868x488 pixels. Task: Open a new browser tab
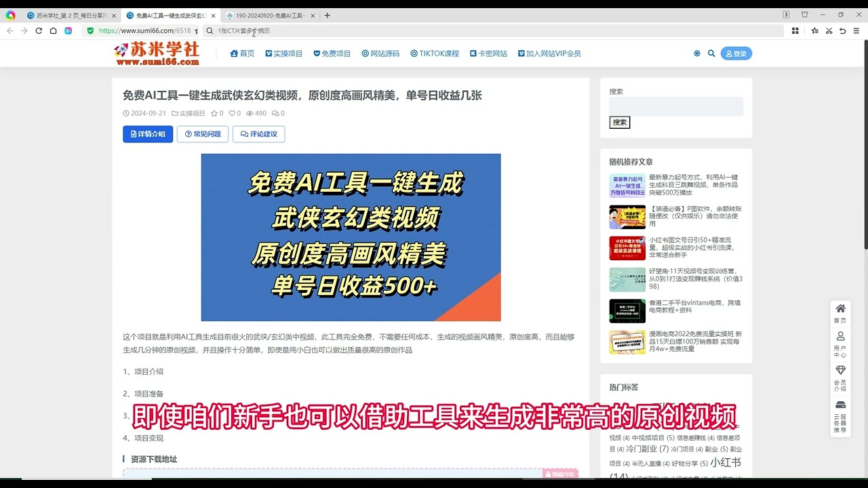pos(327,15)
